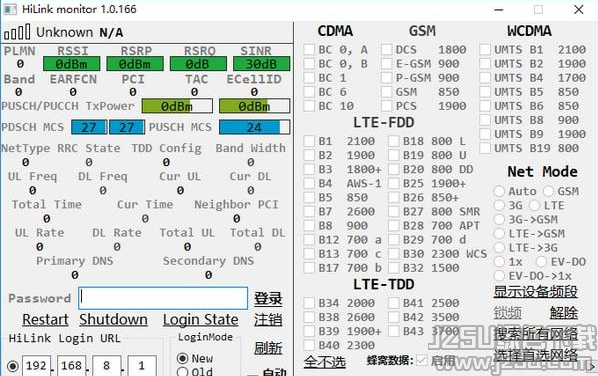Enable the CDMA BC 0, A checkbox
Image resolution: width=598 pixels, height=376 pixels.
(x=309, y=50)
